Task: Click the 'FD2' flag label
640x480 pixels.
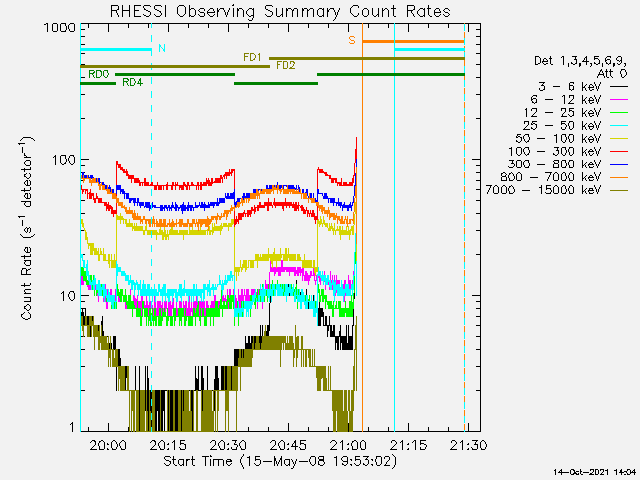Action: click(286, 65)
